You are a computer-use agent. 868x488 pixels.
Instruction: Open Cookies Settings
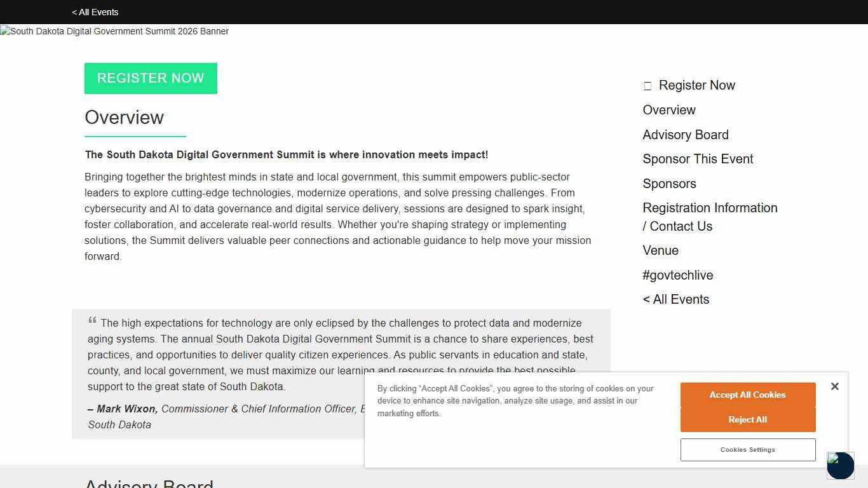747,449
